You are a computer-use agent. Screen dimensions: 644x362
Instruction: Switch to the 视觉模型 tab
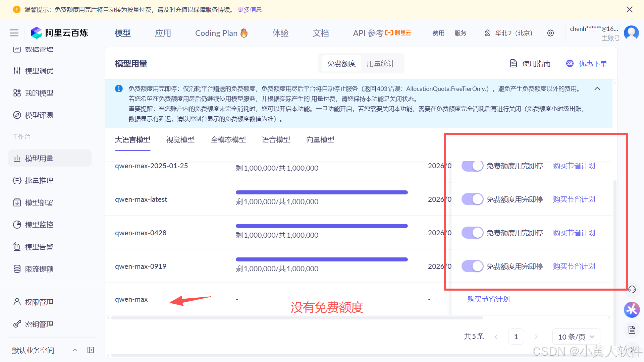click(180, 140)
